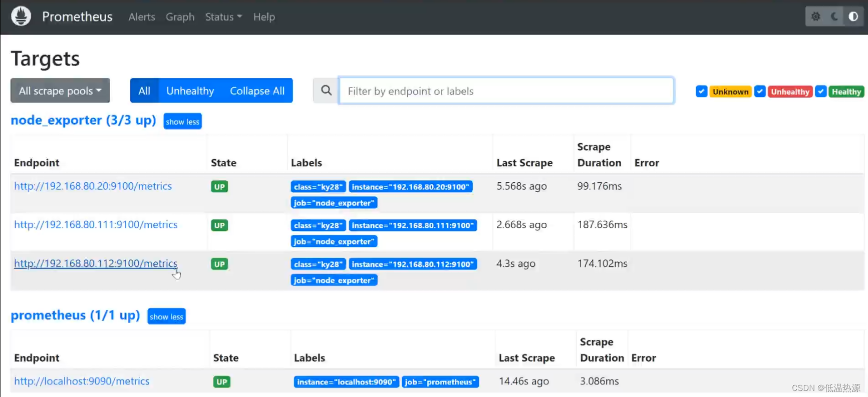Screen dimensions: 868x397
Task: Select browser-preferred theme contrast icon
Action: 853,17
